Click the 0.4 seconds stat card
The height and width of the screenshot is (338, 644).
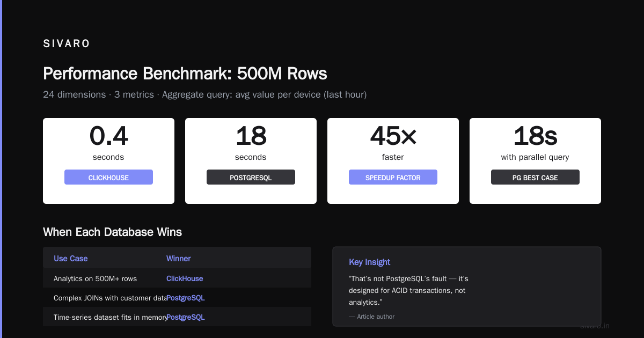[108, 161]
